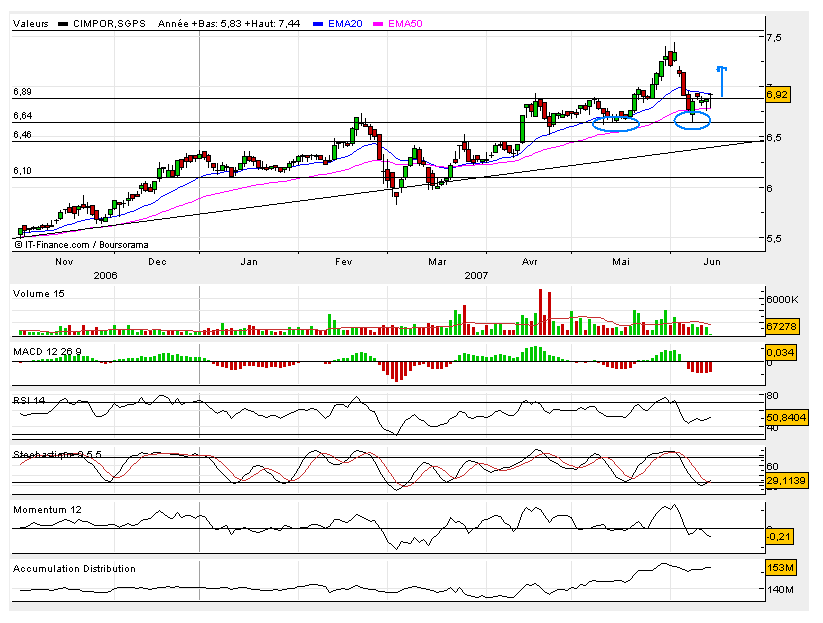Screen dimensions: 823x623
Task: Click the tallest red volume bar in April
Action: [540, 312]
